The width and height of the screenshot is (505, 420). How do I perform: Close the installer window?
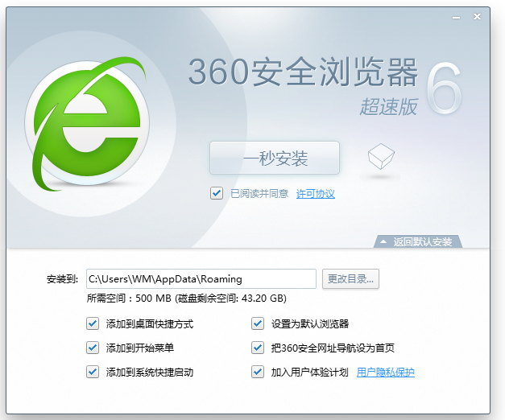click(x=477, y=16)
